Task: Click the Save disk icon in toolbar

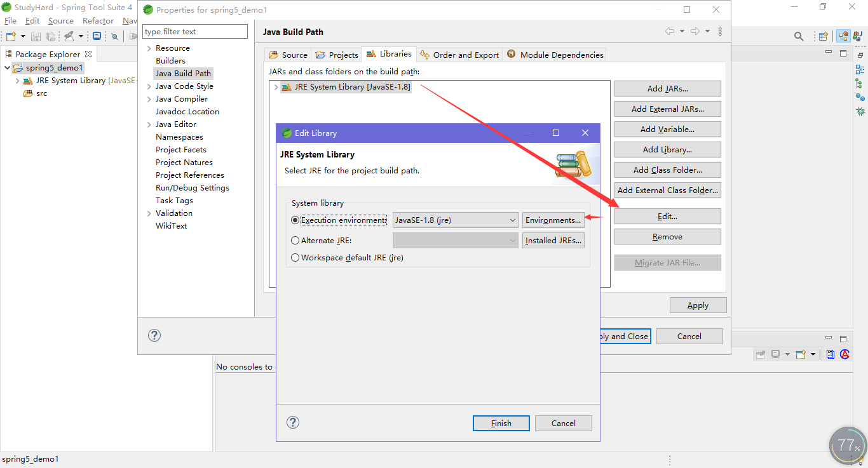Action: click(x=36, y=36)
